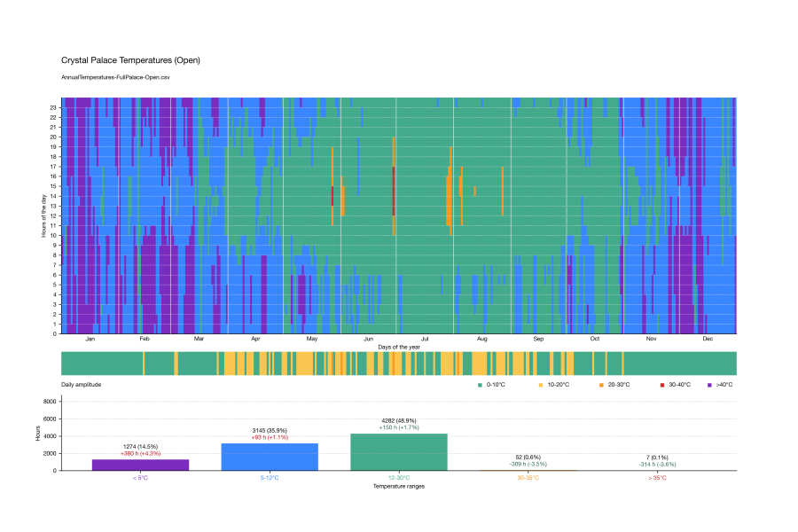
Task: Click the Nov month label
Action: pyautogui.click(x=652, y=339)
